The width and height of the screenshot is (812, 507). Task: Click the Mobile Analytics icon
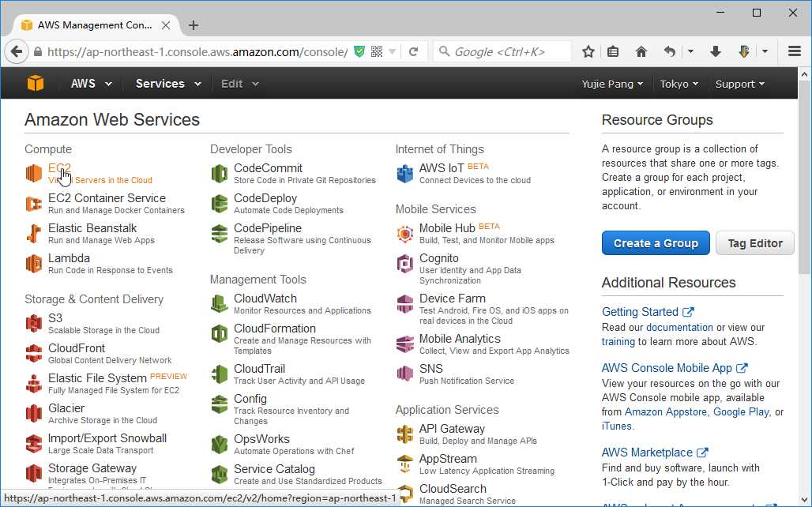pyautogui.click(x=405, y=344)
